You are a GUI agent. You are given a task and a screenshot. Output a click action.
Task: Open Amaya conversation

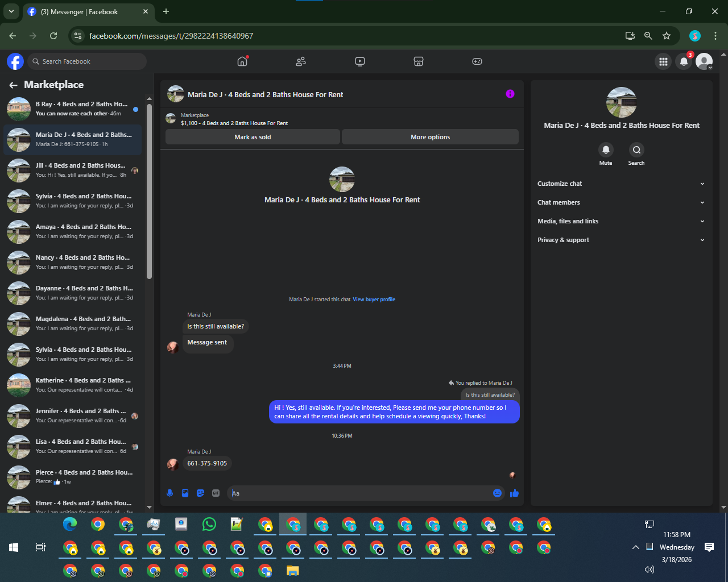73,232
